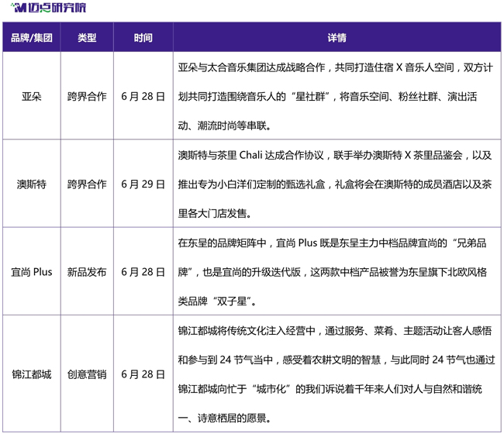The image size is (504, 434).
Task: Click 6月28日 in the 亚朵 row
Action: click(x=143, y=96)
